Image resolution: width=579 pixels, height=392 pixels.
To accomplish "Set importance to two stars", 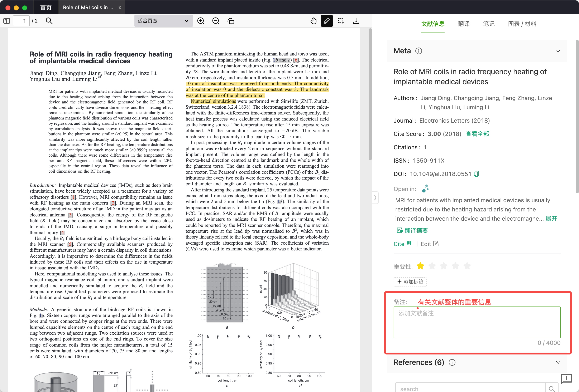I will click(x=432, y=266).
